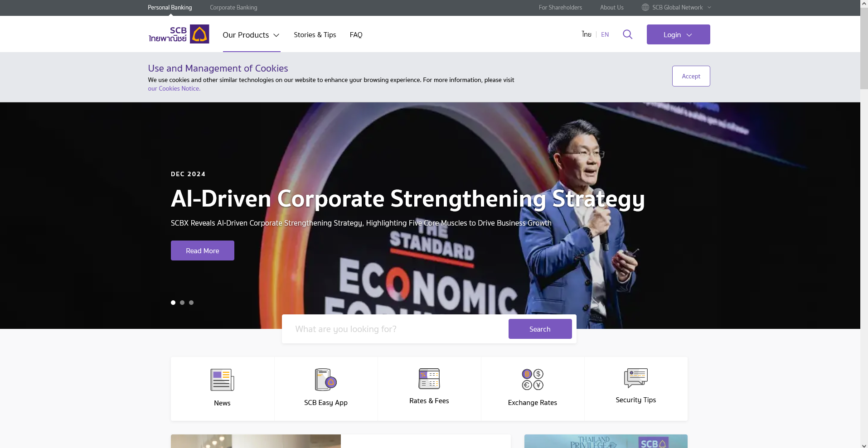Click the Security Tips label

pyautogui.click(x=635, y=400)
